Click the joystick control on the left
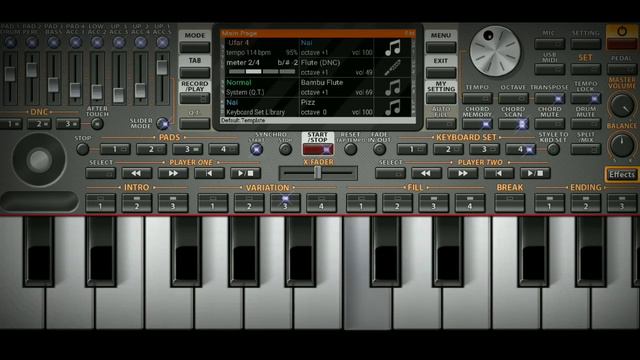Image resolution: width=640 pixels, height=360 pixels. tap(39, 160)
